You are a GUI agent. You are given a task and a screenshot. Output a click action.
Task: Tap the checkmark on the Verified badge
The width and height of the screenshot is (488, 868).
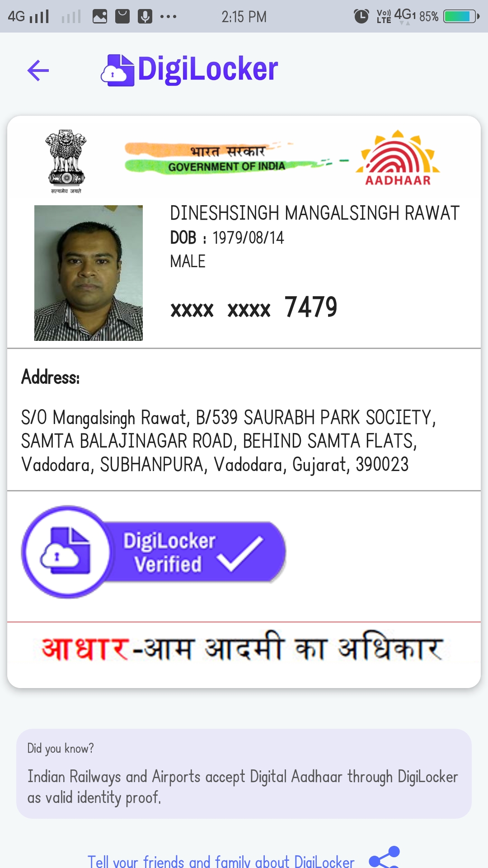(x=240, y=553)
